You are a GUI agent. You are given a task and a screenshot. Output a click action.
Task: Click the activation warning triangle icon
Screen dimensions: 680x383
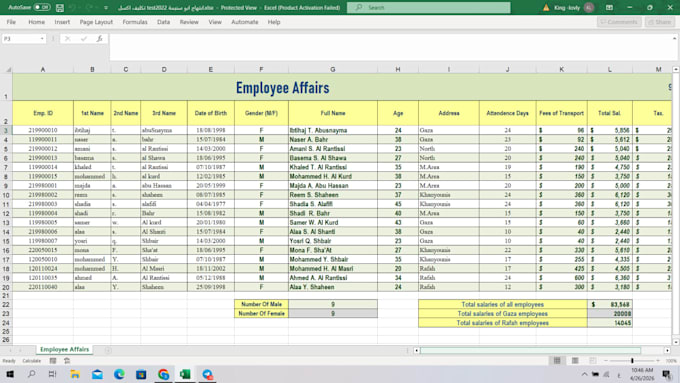[x=546, y=7]
